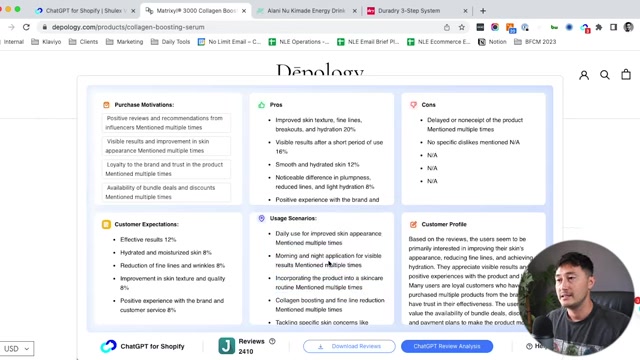Select 'Positive reviews and recommendations from influencers' box
The image size is (640, 360).
pos(166,123)
